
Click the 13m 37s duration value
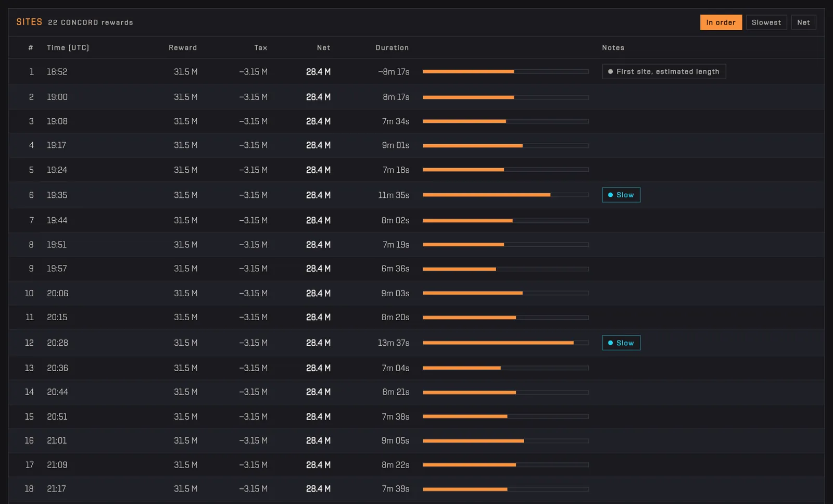(x=394, y=343)
